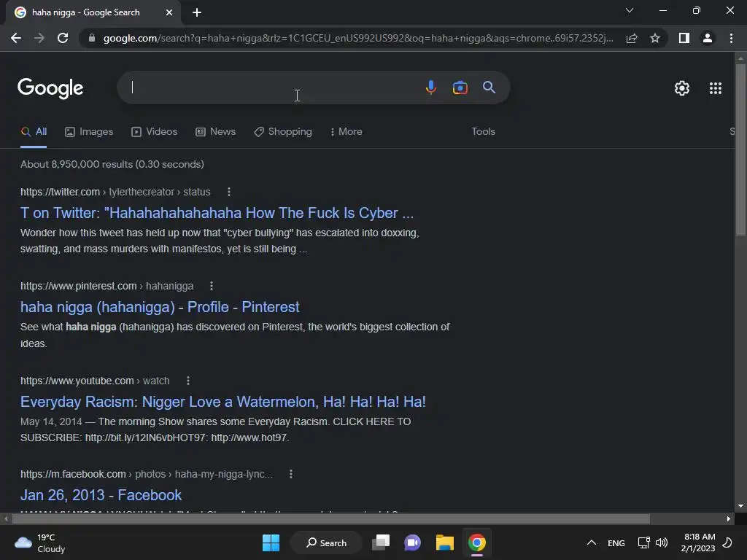Click the horizontal scrollbar thumb
The width and height of the screenshot is (747, 560).
[330, 518]
